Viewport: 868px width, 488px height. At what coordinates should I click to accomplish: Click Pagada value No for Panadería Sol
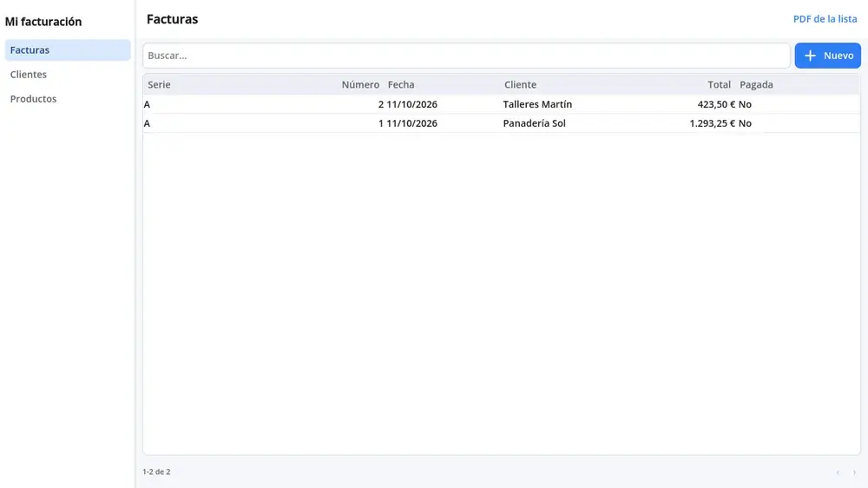click(745, 123)
